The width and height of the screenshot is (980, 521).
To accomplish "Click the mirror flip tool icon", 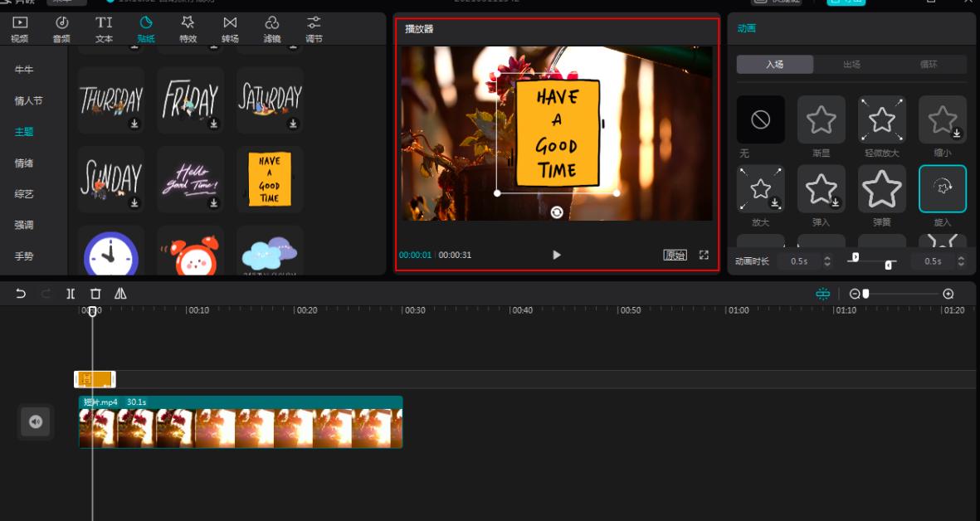I will point(120,294).
